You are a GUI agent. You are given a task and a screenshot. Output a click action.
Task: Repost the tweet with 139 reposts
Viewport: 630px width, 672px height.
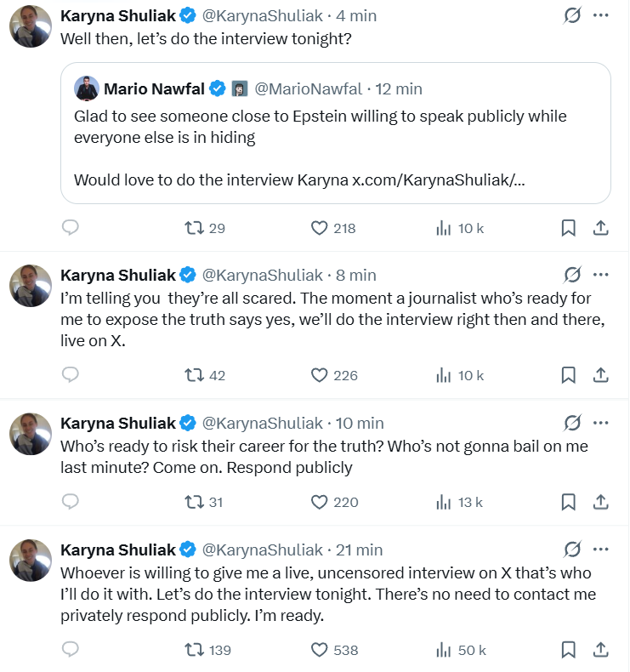[195, 650]
